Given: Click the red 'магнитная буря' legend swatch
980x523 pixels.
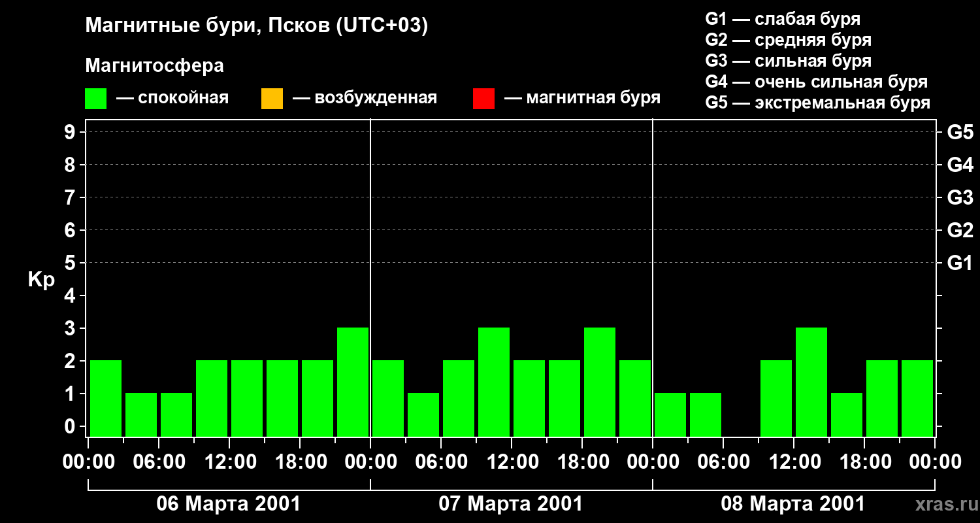Looking at the screenshot, I should 483,99.
